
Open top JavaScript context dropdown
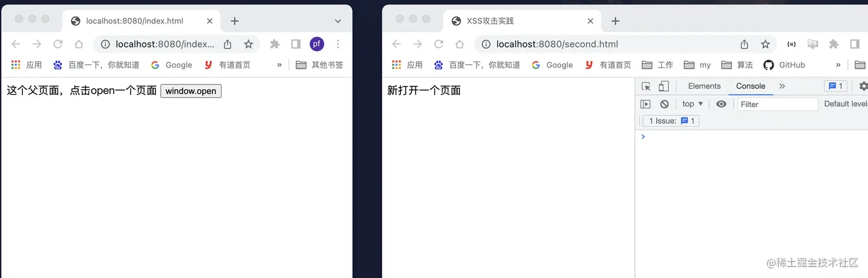point(693,104)
